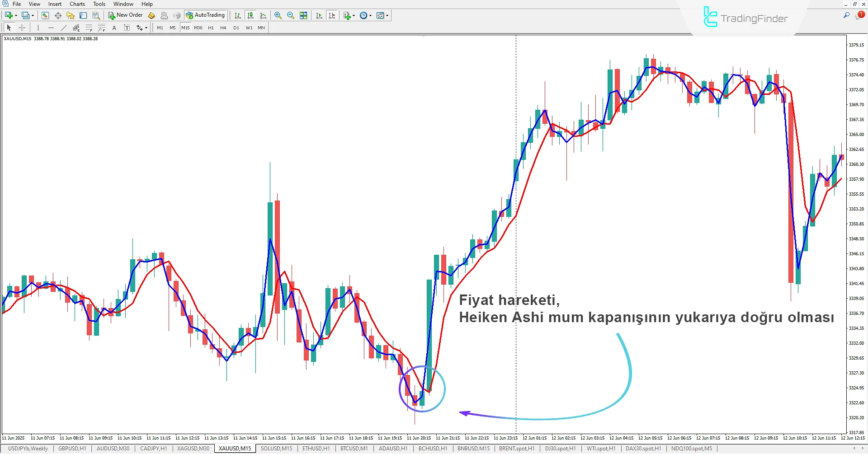The width and height of the screenshot is (868, 454).
Task: Switch chart to candlestick view
Action: click(250, 15)
